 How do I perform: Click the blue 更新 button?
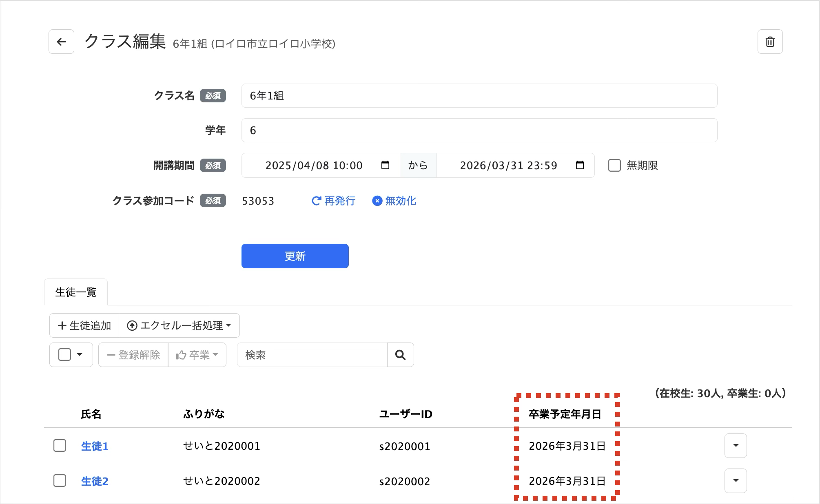tap(295, 256)
